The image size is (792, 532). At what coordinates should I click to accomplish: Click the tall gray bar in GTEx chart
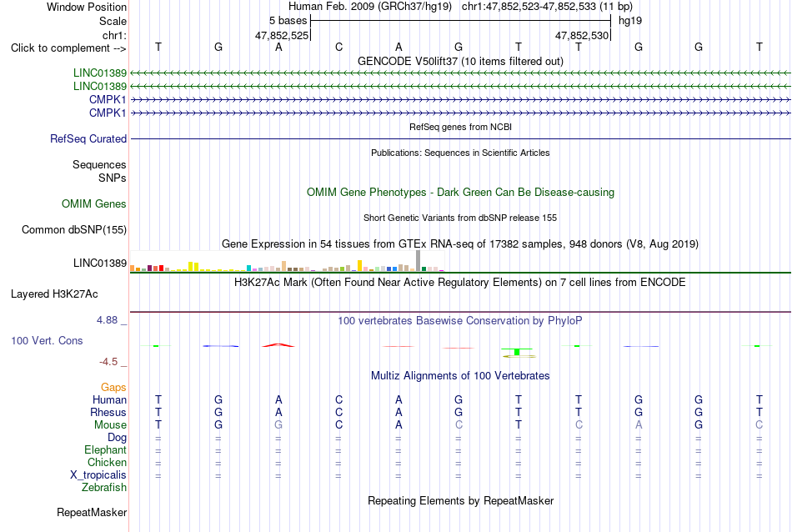(418, 261)
